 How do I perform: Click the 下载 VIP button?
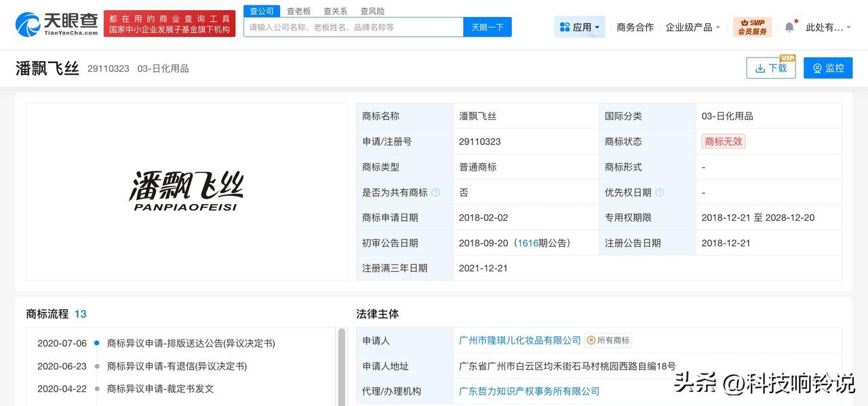771,68
